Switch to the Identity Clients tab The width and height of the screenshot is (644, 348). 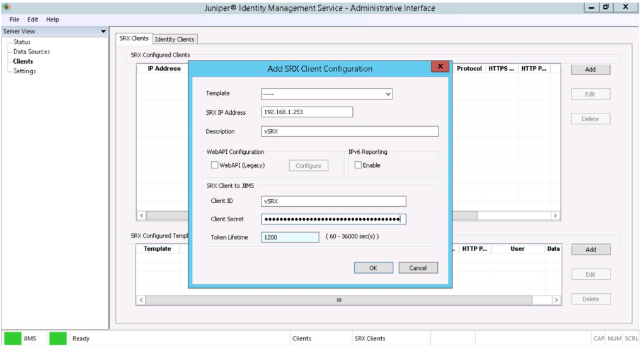(x=175, y=39)
